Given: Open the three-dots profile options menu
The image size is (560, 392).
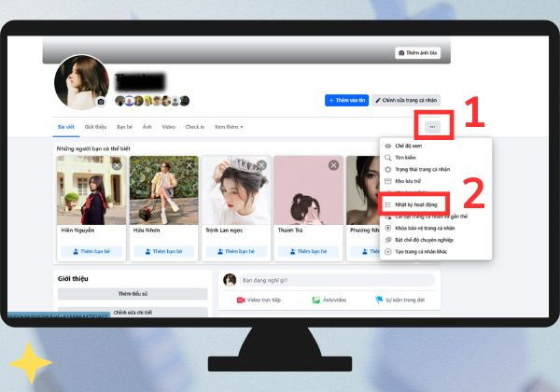Looking at the screenshot, I should click(432, 127).
